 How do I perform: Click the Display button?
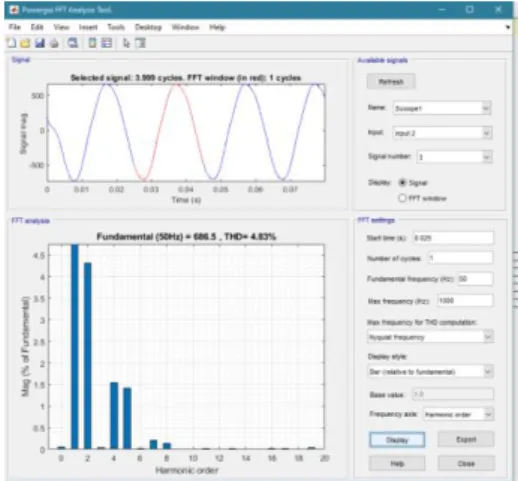point(397,440)
